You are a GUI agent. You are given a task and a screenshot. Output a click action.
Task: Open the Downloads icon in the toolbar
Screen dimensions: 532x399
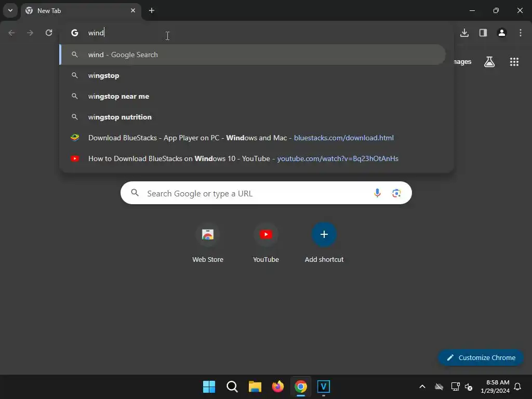click(x=464, y=33)
